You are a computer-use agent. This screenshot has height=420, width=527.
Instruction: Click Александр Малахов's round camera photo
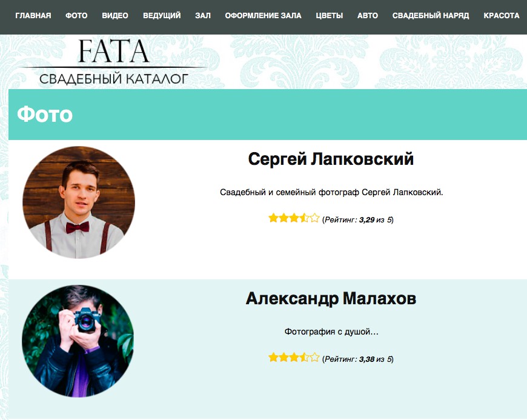(x=78, y=341)
